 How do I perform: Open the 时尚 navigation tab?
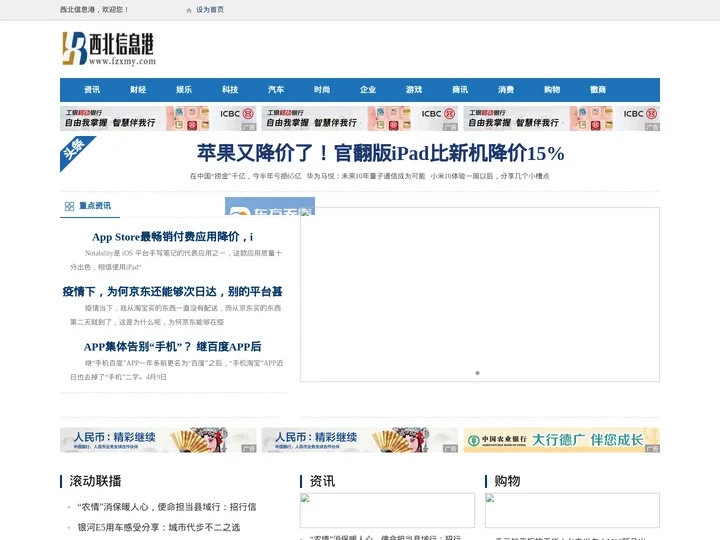pos(322,90)
